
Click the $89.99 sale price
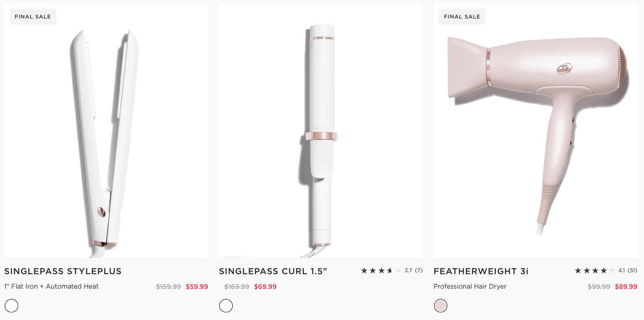pyautogui.click(x=626, y=287)
